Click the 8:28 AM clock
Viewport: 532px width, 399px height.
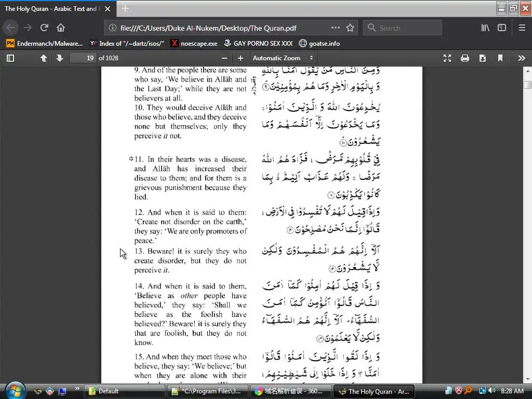[512, 391]
